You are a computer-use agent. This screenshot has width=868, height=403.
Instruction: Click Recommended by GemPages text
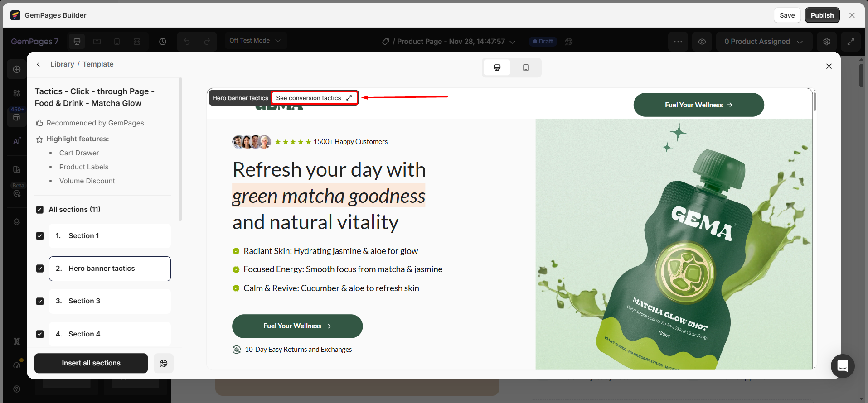pos(95,123)
